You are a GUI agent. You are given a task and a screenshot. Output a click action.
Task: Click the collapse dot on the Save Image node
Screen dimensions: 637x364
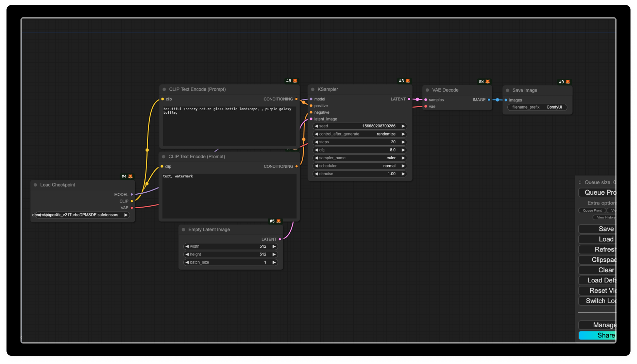point(508,90)
